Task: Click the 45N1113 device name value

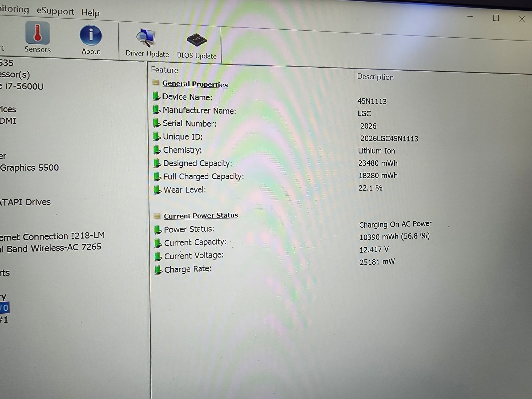Action: point(372,101)
